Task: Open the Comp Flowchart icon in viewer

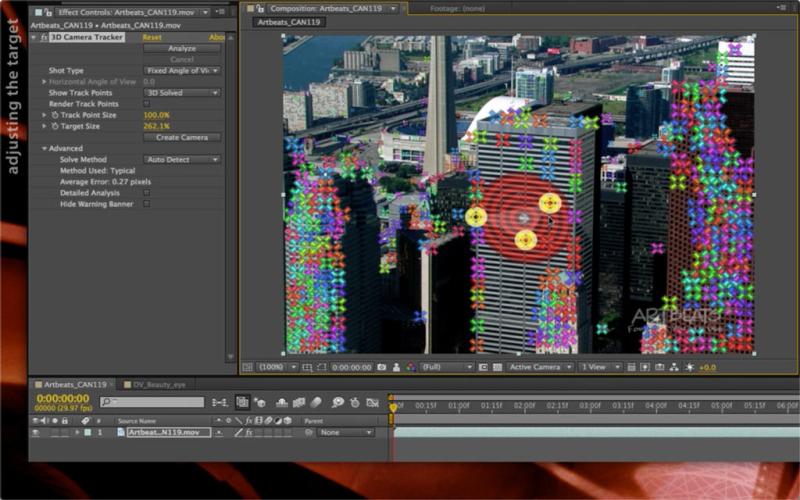Action: [674, 367]
